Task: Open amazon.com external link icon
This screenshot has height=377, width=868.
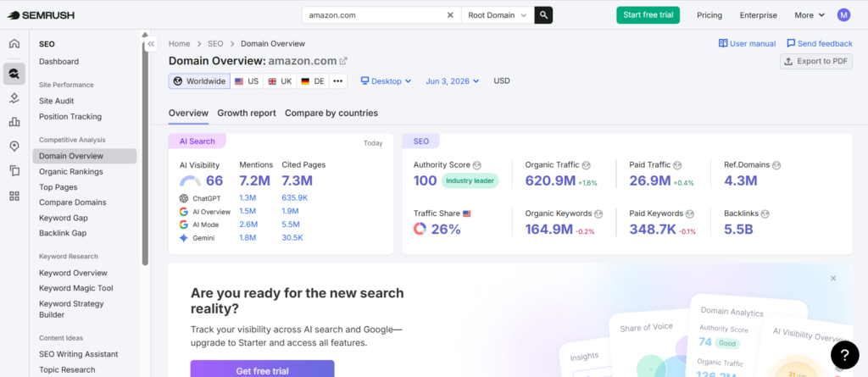Action: coord(343,61)
